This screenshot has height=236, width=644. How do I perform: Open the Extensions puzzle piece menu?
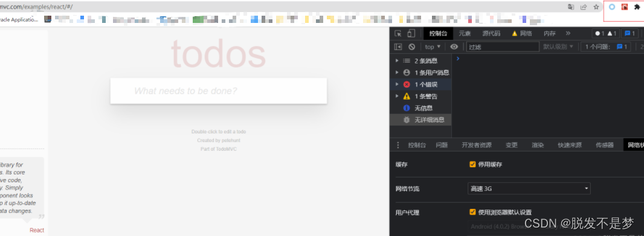[637, 7]
